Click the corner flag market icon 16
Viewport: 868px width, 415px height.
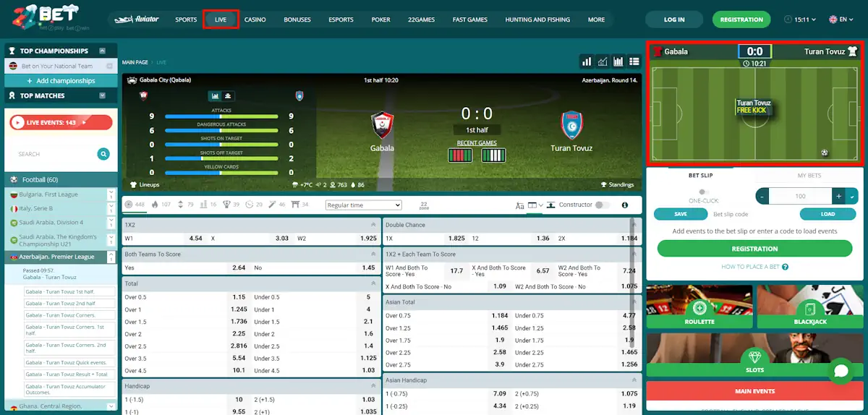[x=205, y=205]
